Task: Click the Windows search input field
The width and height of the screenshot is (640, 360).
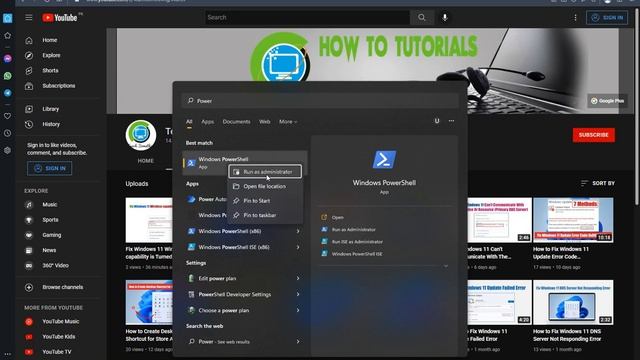Action: [x=320, y=101]
